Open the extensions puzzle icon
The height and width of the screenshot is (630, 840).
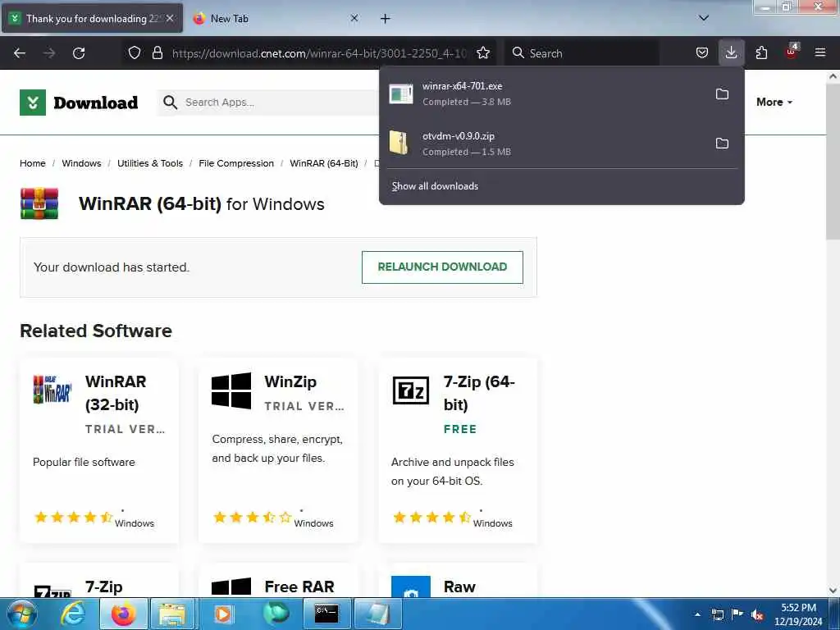761,53
